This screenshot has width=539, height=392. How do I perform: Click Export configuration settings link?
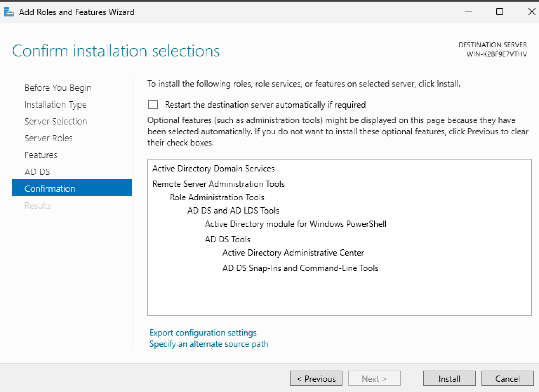[203, 333]
